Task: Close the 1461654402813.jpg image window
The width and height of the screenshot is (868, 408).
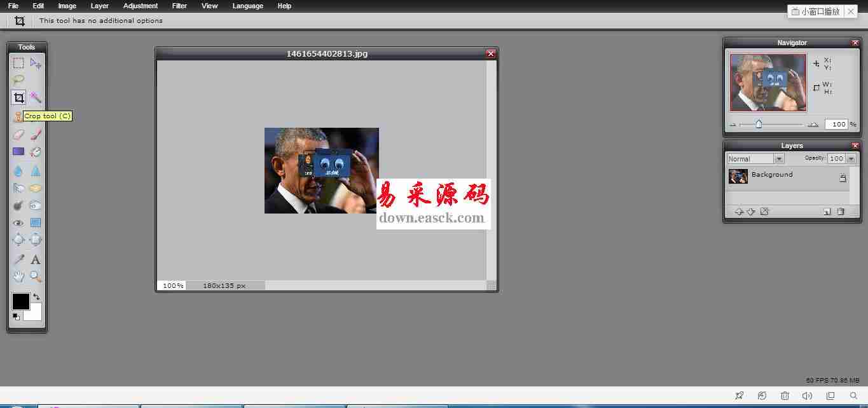Action: pos(490,53)
